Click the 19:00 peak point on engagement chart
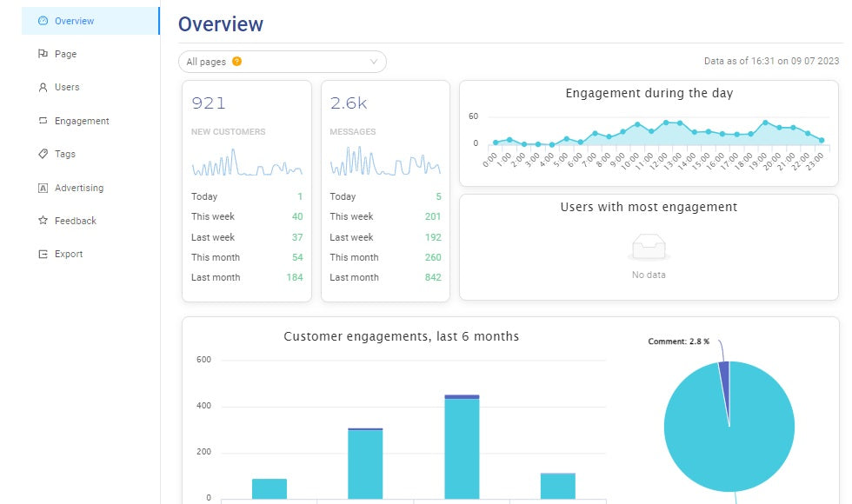Viewport: 852px width, 504px height. (765, 123)
